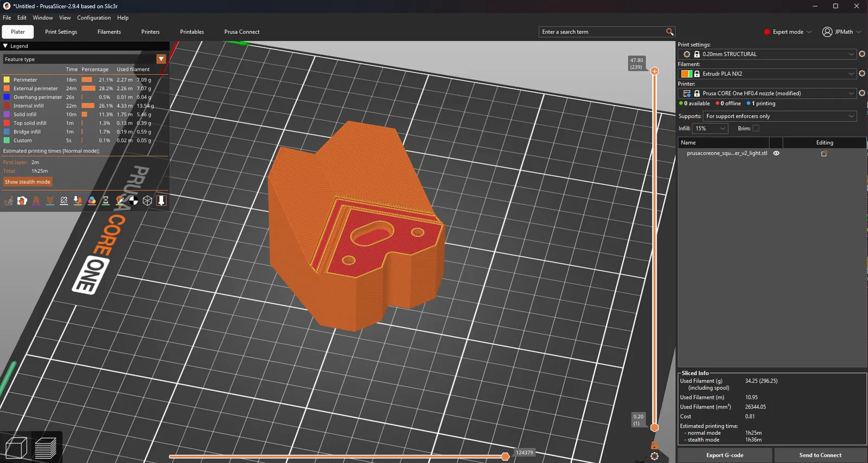Switch to the Print Settings tab

tap(61, 32)
